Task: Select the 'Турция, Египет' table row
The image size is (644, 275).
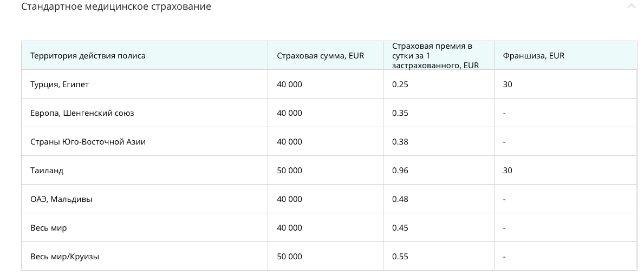Action: (x=60, y=84)
